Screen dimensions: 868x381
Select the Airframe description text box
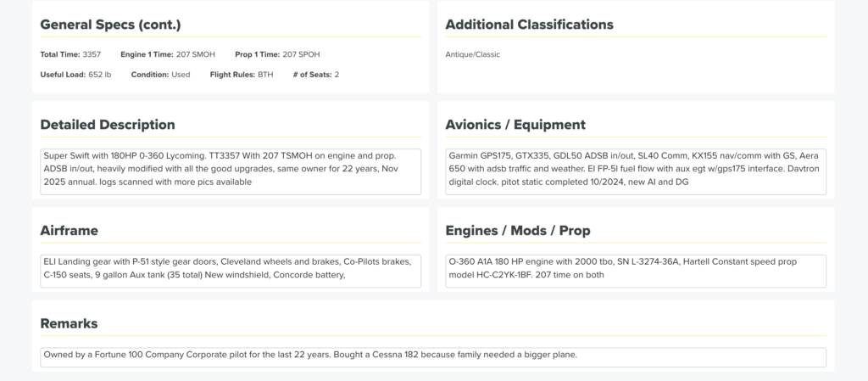coord(231,270)
